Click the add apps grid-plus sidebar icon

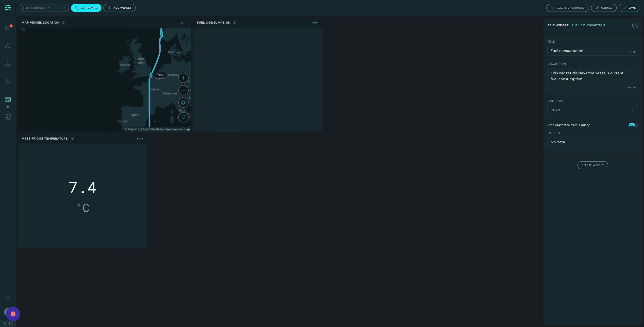click(8, 117)
